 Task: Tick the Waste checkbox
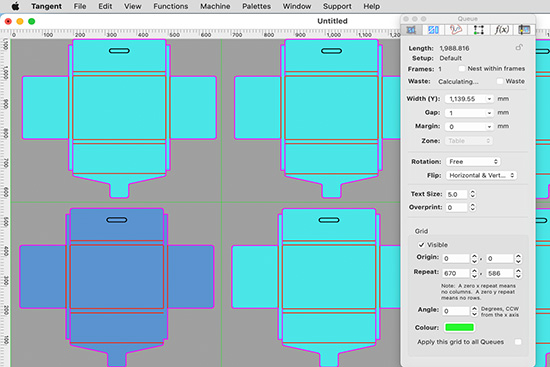click(x=500, y=81)
